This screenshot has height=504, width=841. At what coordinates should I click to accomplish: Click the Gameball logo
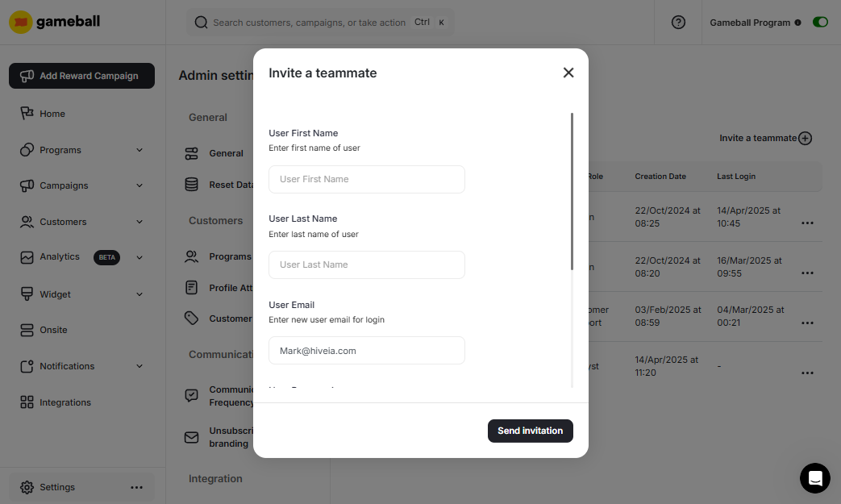(53, 22)
